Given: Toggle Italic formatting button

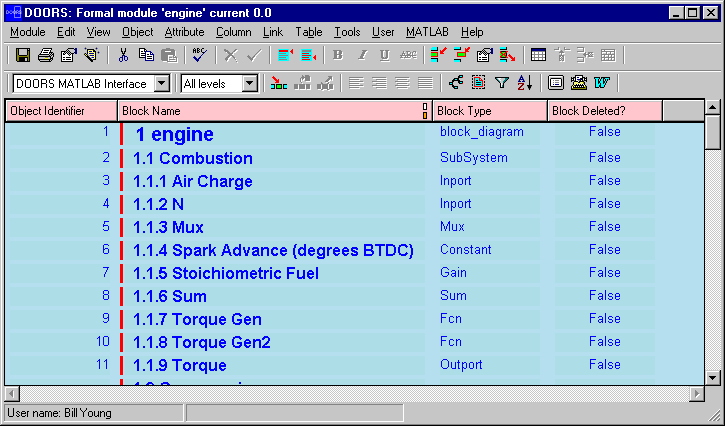Looking at the screenshot, I should 362,56.
